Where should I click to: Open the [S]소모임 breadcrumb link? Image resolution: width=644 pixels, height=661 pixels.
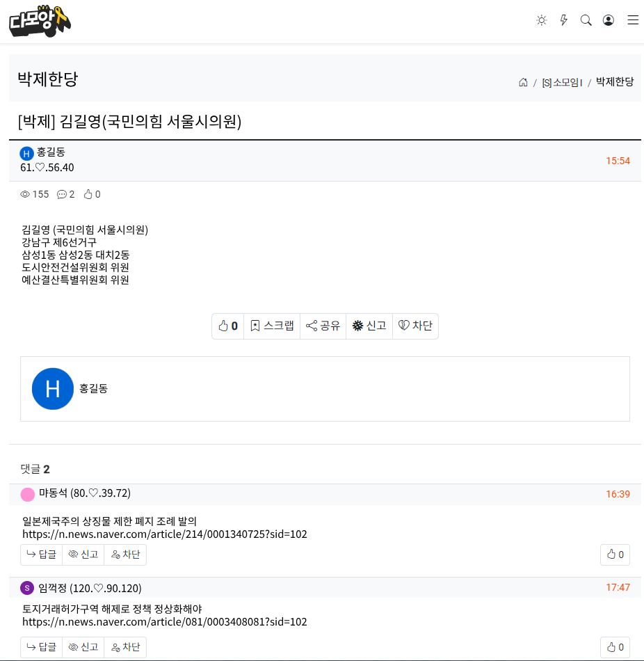[562, 82]
